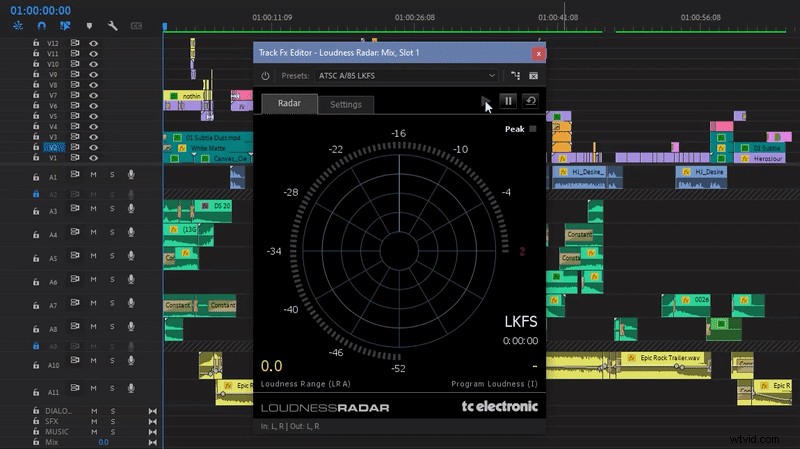Viewport: 800px width, 449px height.
Task: Toggle sync lock on track A11
Action: 75,388
